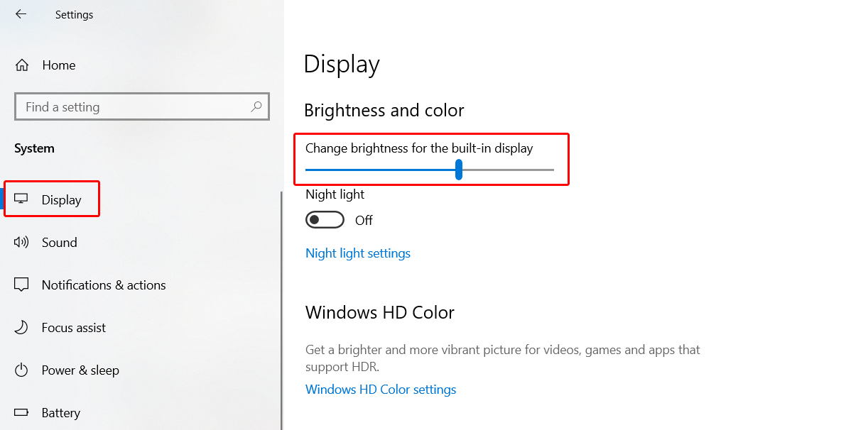868x430 pixels.
Task: Click the back arrow beside Settings
Action: tap(21, 14)
